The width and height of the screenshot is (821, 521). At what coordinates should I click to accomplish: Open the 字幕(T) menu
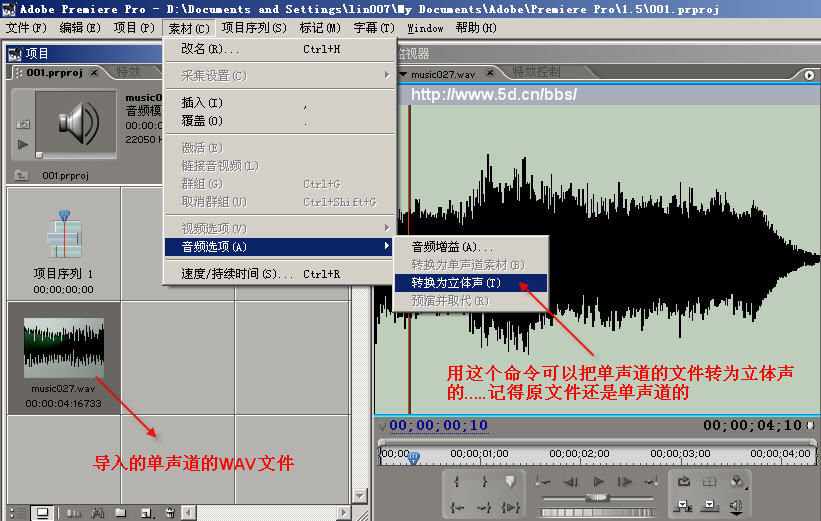click(x=373, y=28)
